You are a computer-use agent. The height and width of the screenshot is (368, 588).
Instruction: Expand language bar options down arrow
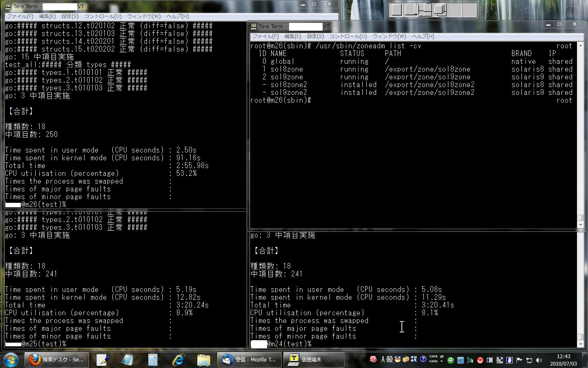pyautogui.click(x=441, y=361)
